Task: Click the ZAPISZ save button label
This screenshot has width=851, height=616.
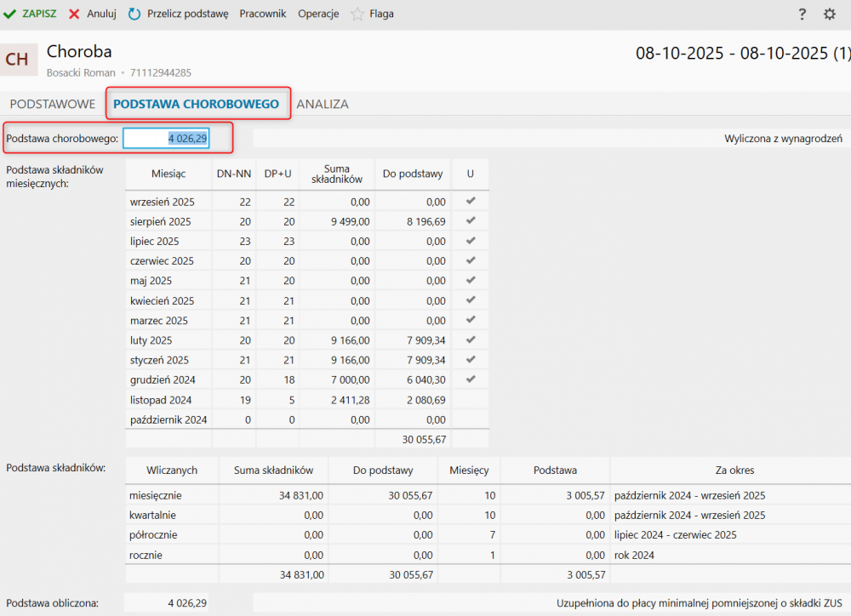Action: [39, 14]
